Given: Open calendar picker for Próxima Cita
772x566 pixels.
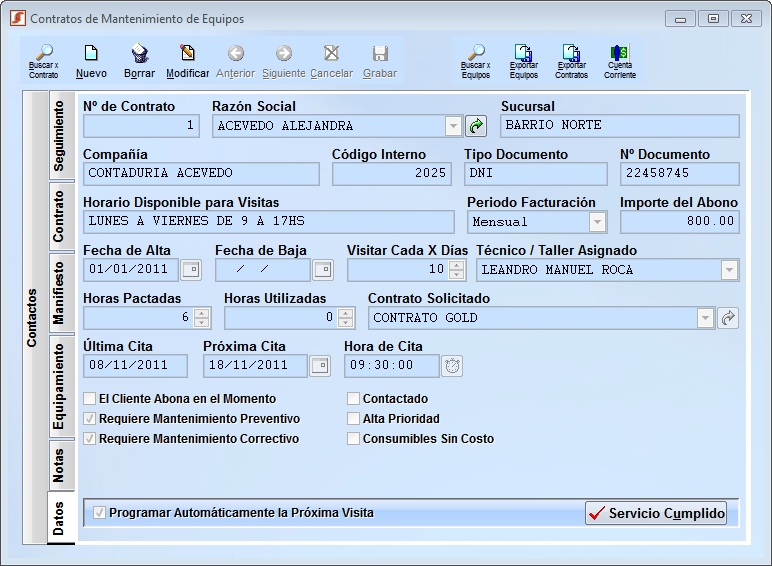Looking at the screenshot, I should point(320,366).
